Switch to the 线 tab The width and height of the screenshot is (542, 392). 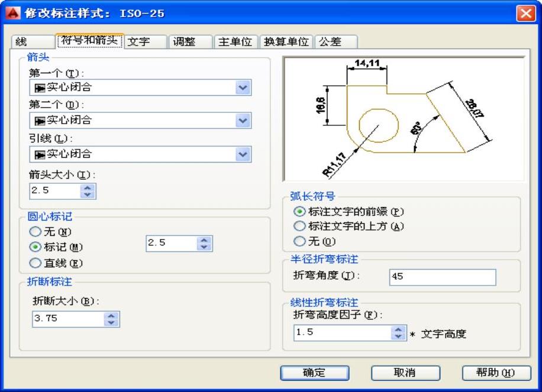tap(33, 42)
